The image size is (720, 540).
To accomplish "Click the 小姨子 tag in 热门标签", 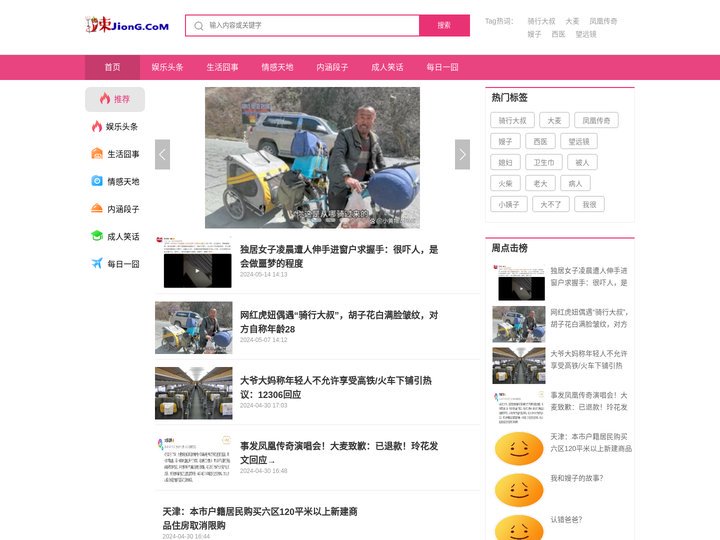I will point(509,204).
